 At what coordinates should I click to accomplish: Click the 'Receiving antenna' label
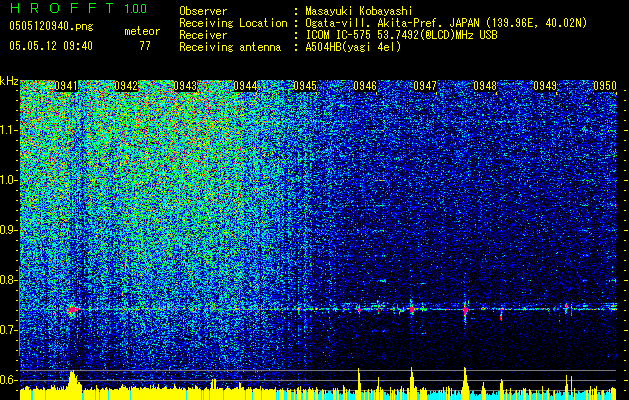point(230,47)
